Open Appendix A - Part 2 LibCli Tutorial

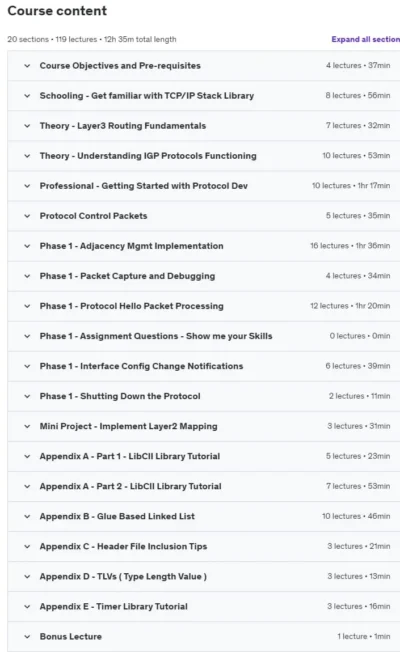[204, 486]
